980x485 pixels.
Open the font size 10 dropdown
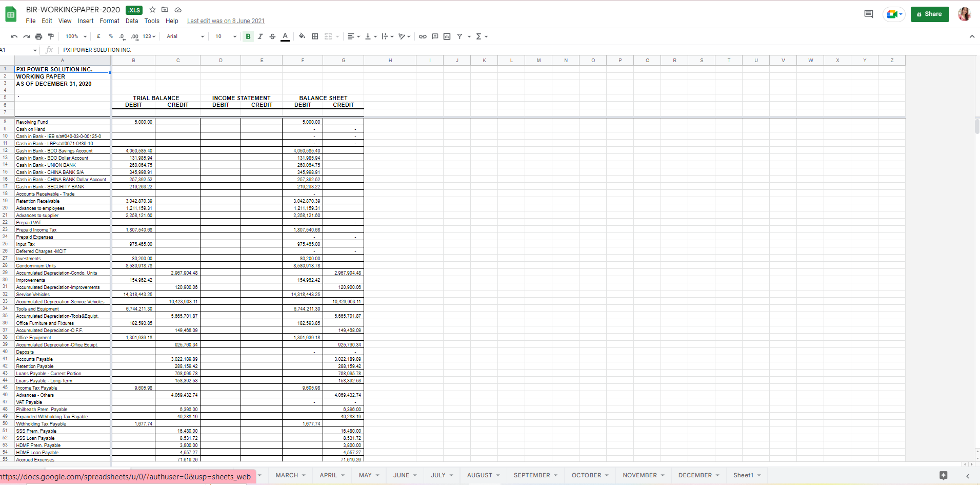click(x=226, y=36)
